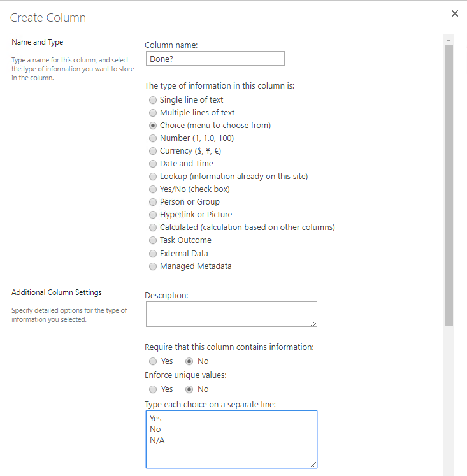Select Calculated column type
Screen dimensions: 467x476
(153, 227)
